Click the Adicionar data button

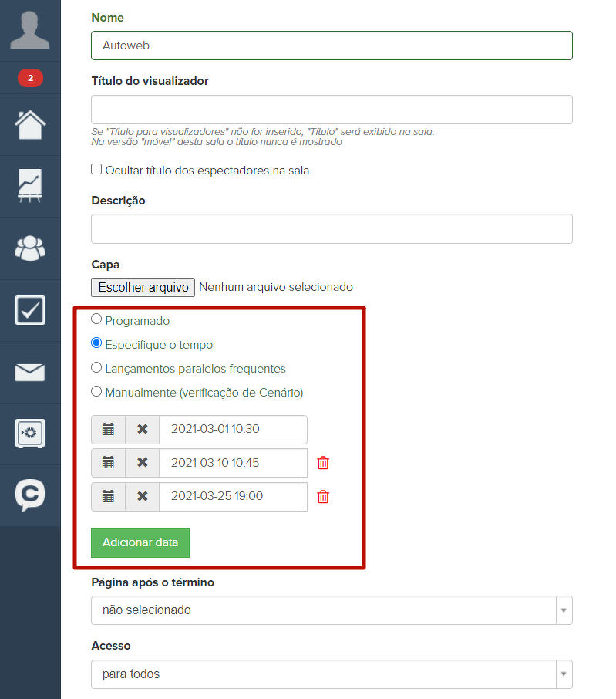[140, 542]
